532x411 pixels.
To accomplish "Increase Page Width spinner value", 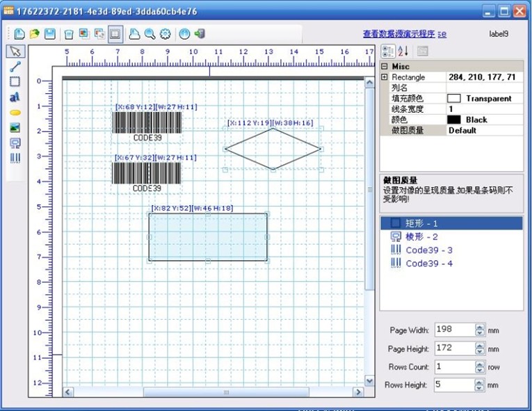I will tap(480, 327).
